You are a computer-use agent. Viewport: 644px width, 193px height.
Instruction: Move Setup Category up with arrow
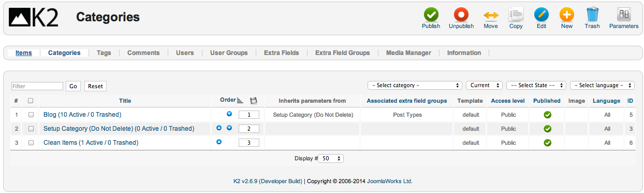[219, 128]
